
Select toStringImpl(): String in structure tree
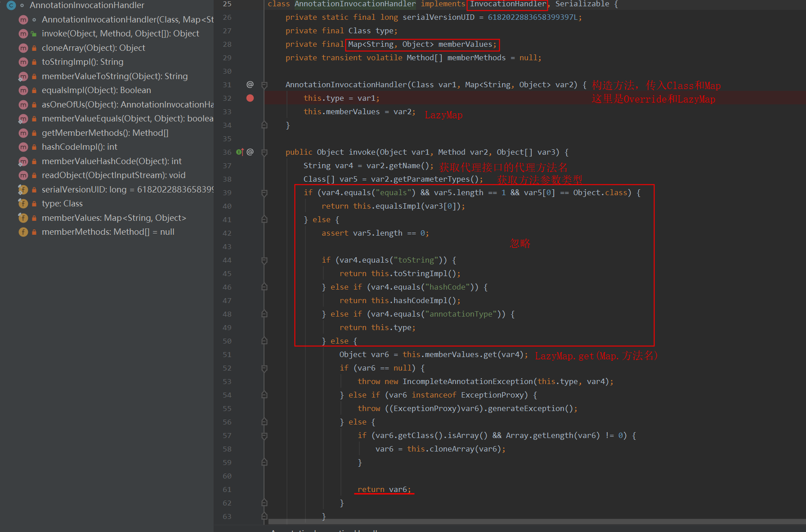[x=83, y=62]
